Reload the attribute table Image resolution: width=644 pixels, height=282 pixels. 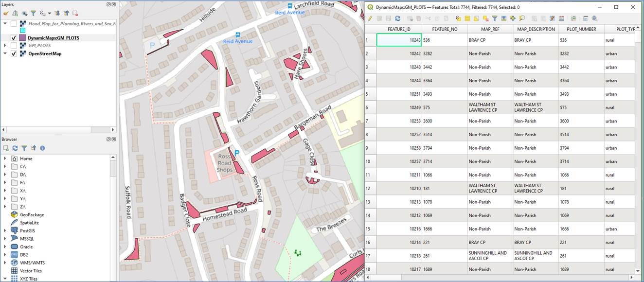(x=398, y=18)
